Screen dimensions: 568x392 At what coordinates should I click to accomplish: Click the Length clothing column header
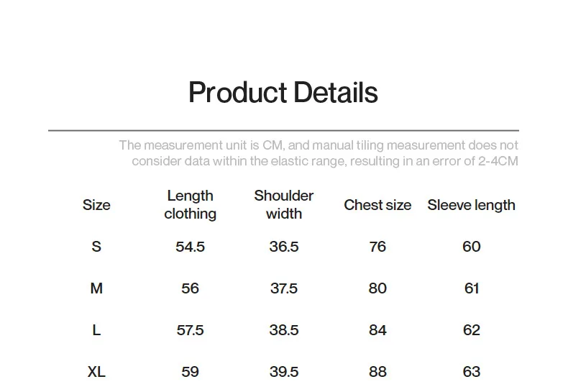(191, 205)
